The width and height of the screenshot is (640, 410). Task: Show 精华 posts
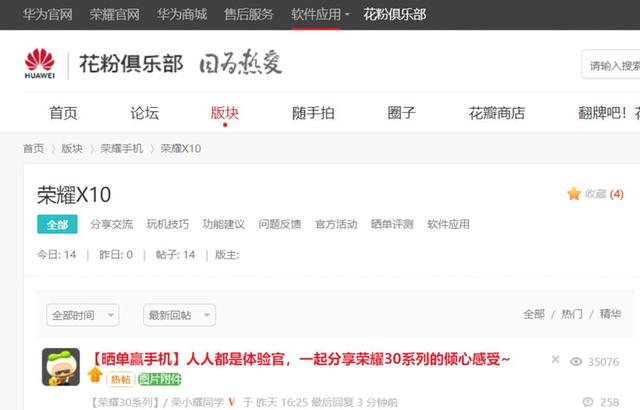pos(610,314)
